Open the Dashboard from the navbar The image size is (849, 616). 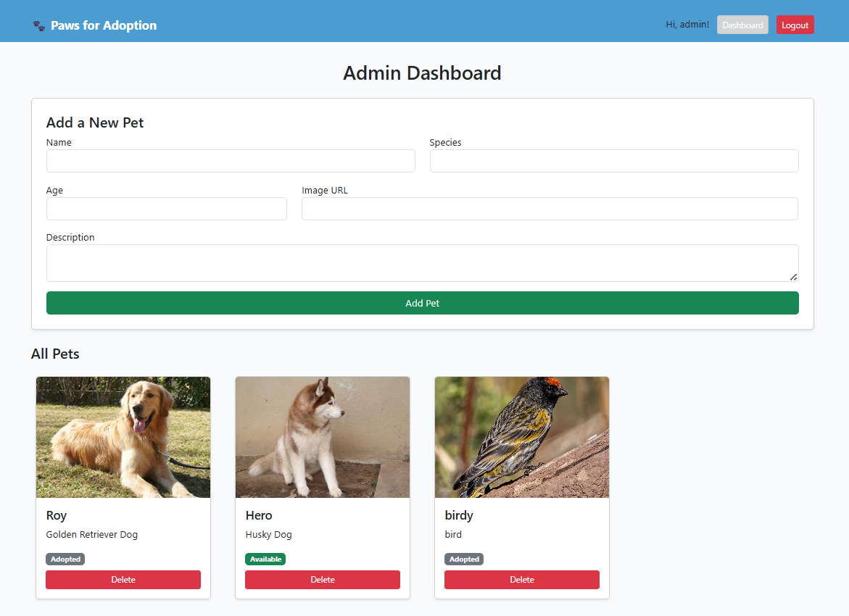coord(742,25)
